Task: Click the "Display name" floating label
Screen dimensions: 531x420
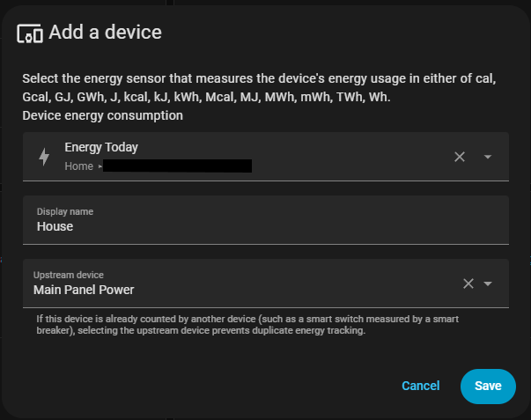Action: coord(64,212)
